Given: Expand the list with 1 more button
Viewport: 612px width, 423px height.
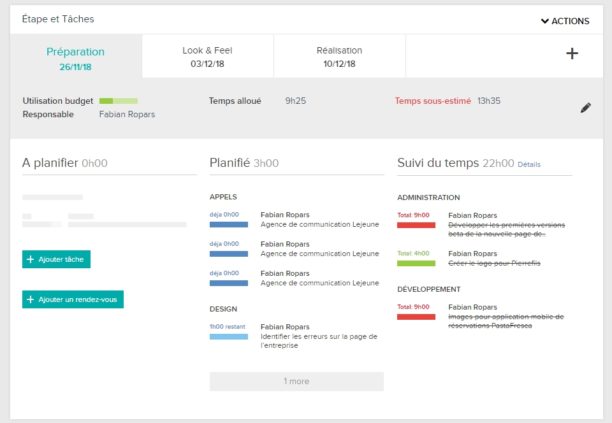Looking at the screenshot, I should point(296,381).
